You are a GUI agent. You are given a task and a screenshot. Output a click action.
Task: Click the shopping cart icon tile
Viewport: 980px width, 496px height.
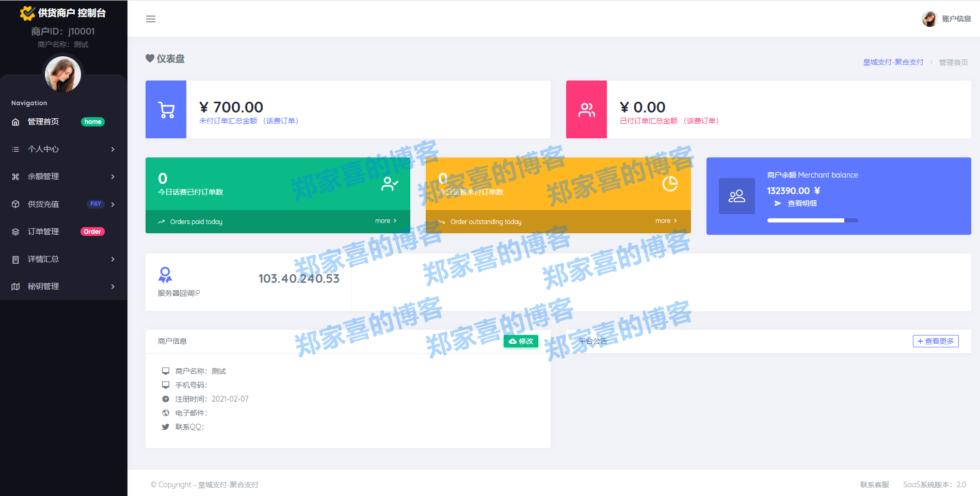[166, 109]
